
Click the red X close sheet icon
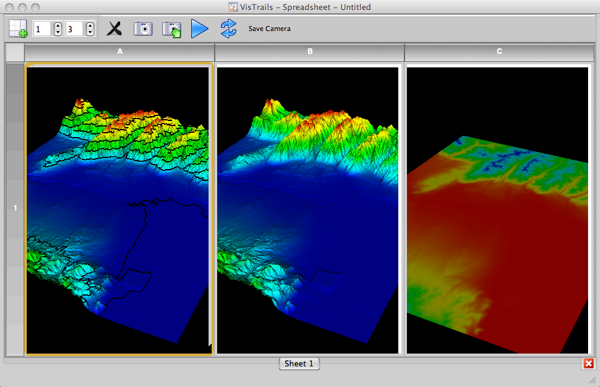[x=589, y=364]
